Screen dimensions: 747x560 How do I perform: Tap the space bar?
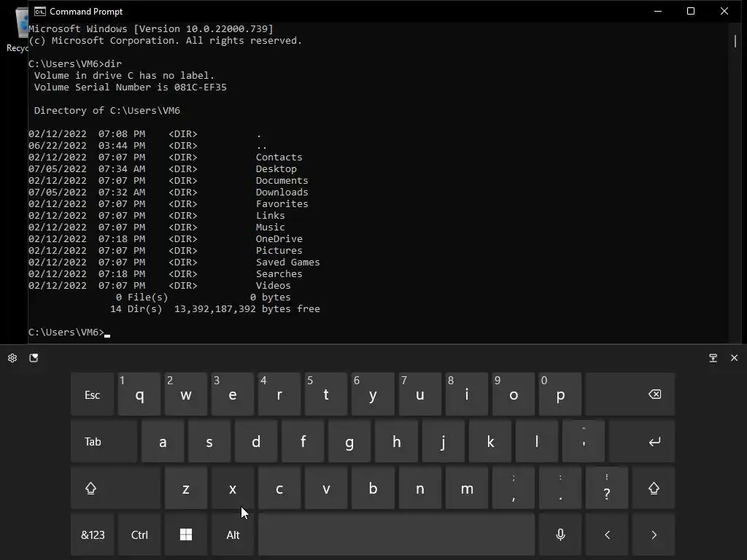coord(396,534)
